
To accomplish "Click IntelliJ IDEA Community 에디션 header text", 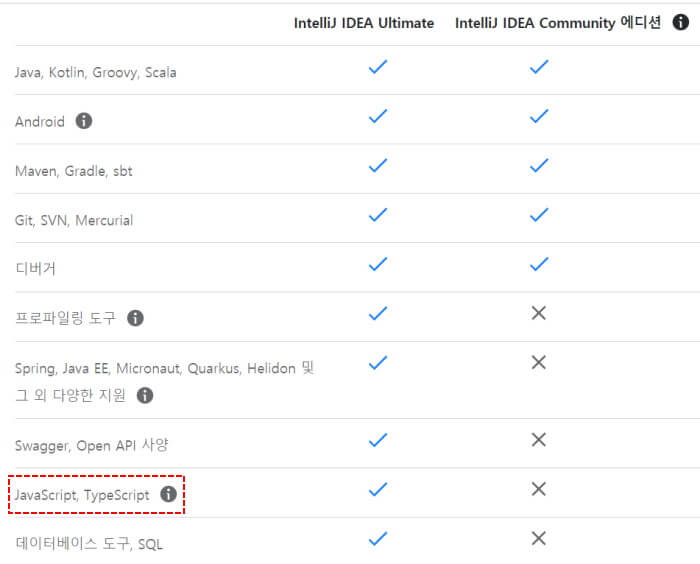I will point(558,22).
